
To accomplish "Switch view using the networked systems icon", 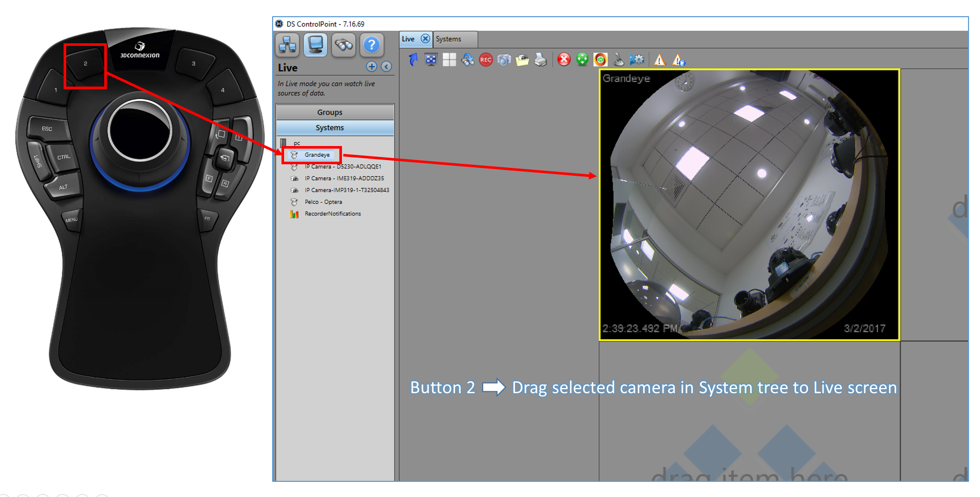I will 286,45.
